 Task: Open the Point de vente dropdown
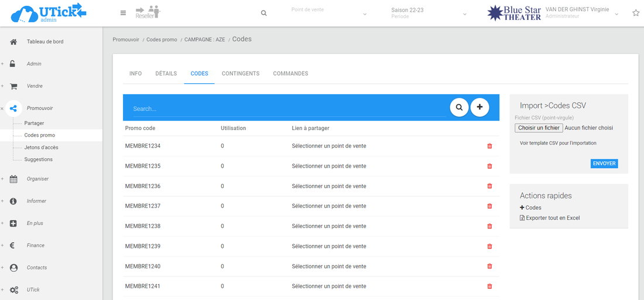click(x=328, y=13)
